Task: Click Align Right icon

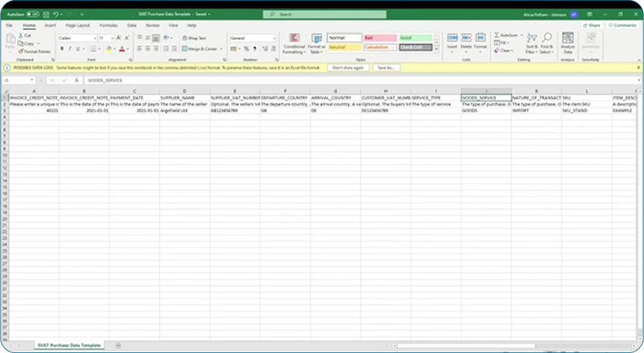Action: click(x=155, y=49)
